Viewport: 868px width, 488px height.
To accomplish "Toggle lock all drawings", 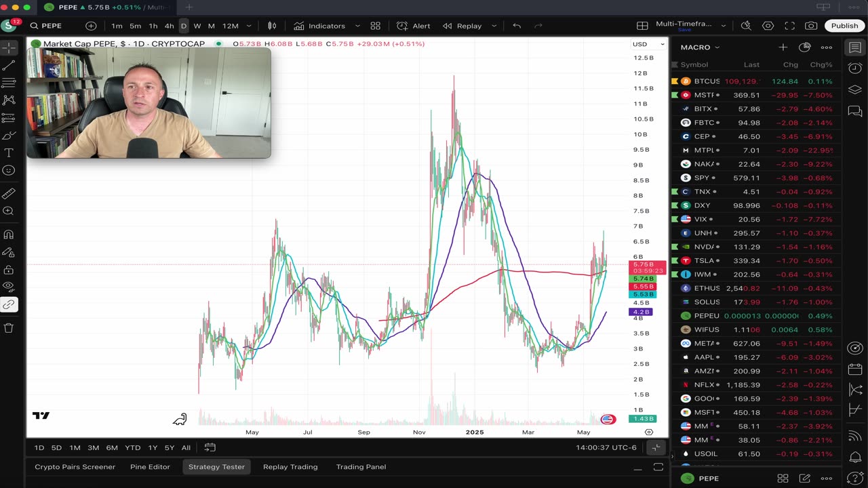I will [x=9, y=270].
